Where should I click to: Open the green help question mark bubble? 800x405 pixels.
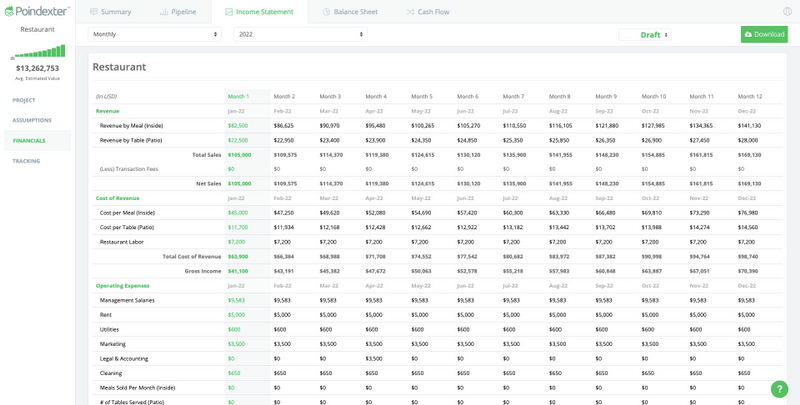coord(779,389)
